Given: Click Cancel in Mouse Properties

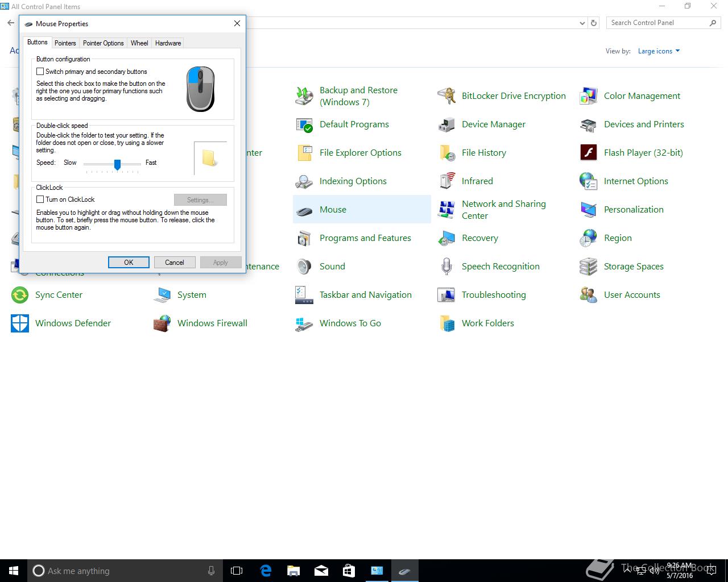Looking at the screenshot, I should pyautogui.click(x=175, y=262).
